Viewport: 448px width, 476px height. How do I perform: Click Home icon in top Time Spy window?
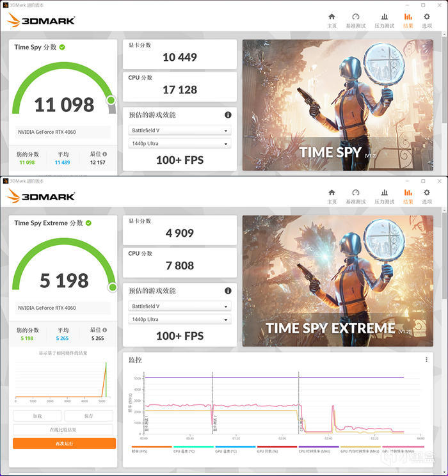pyautogui.click(x=332, y=20)
